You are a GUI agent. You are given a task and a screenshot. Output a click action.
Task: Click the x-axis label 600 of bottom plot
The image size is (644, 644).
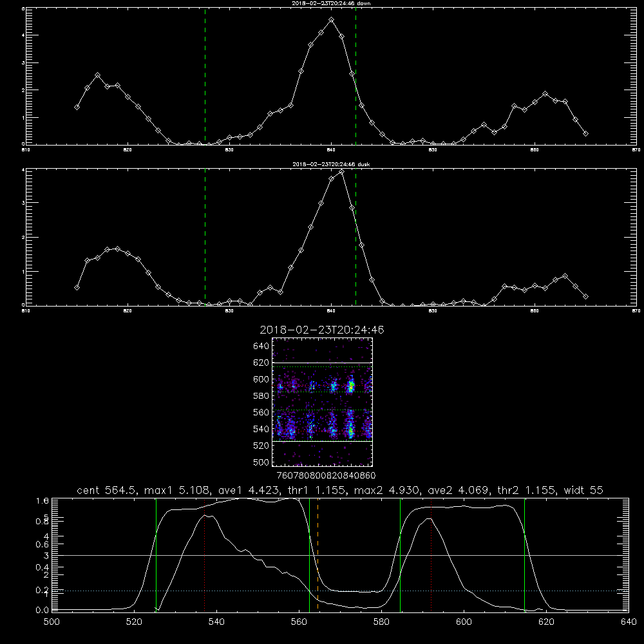[x=464, y=621]
